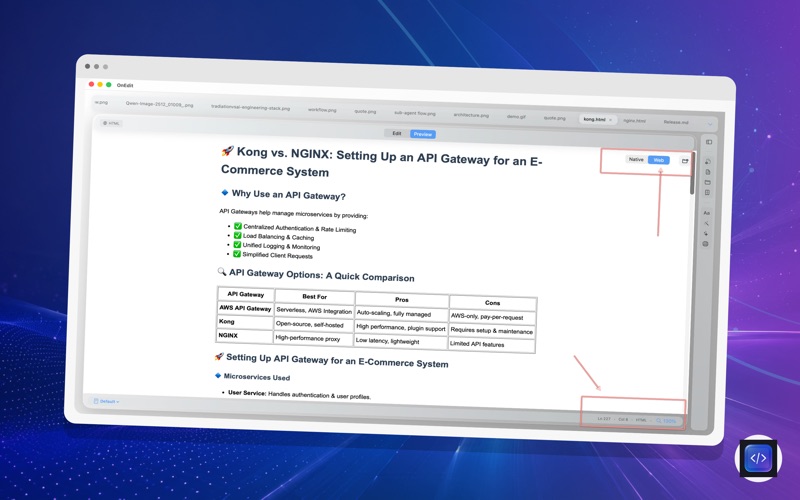Click the OnEdit window title text
800x500 pixels.
pos(125,85)
